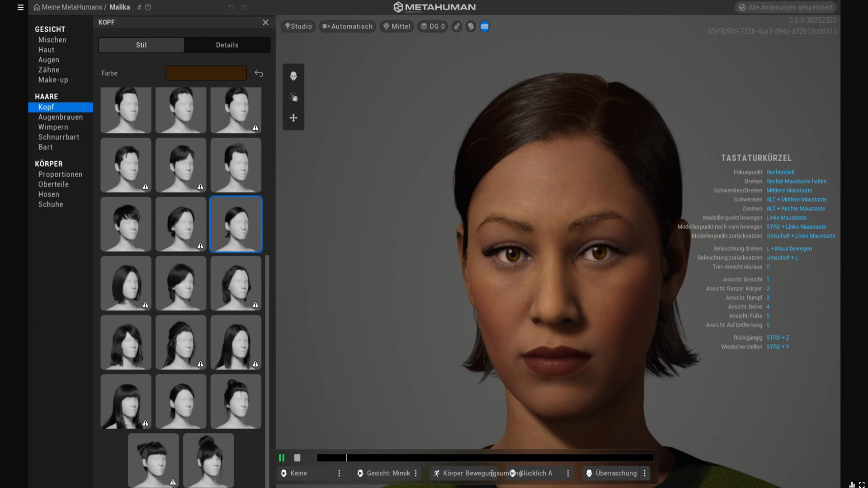Select the blend/grab tool below the skull icon
This screenshot has height=488, width=868.
point(293,97)
